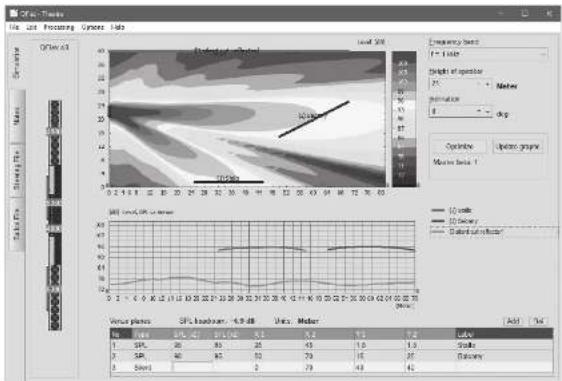Click the Type cell in row 3
The image size is (562, 381).
point(152,367)
